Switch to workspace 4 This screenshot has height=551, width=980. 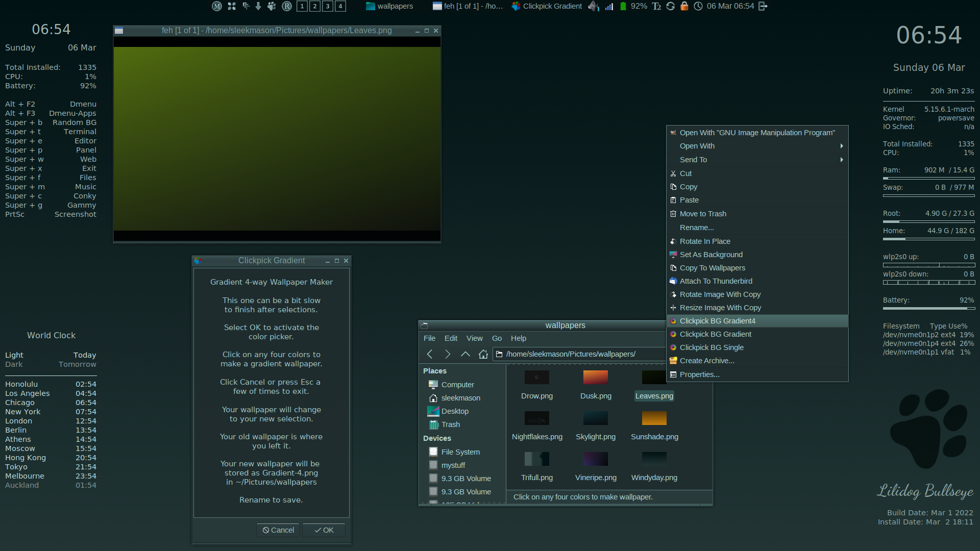[340, 6]
